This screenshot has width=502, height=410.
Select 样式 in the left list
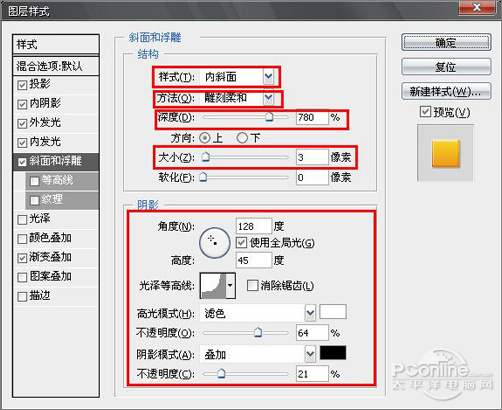point(56,44)
